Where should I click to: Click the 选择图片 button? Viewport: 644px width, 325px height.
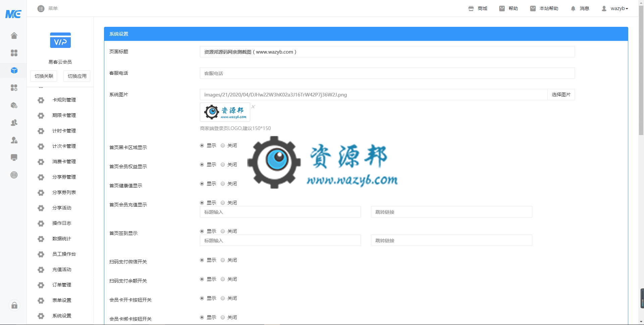[x=561, y=94]
